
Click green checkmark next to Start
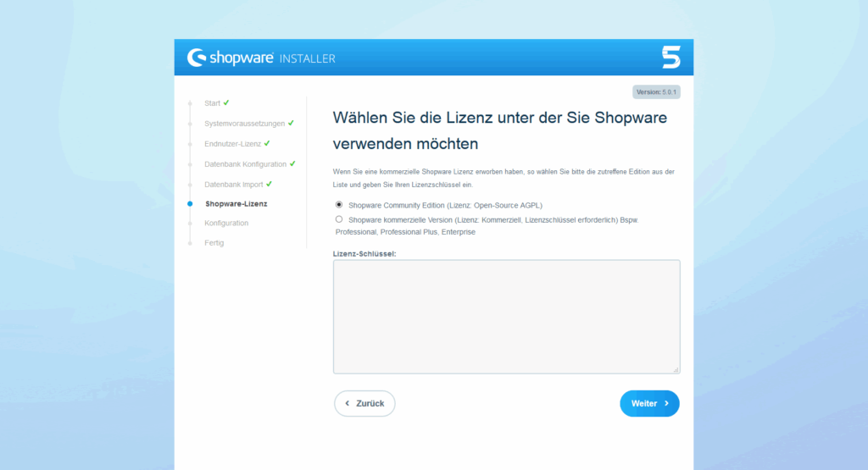pyautogui.click(x=226, y=102)
